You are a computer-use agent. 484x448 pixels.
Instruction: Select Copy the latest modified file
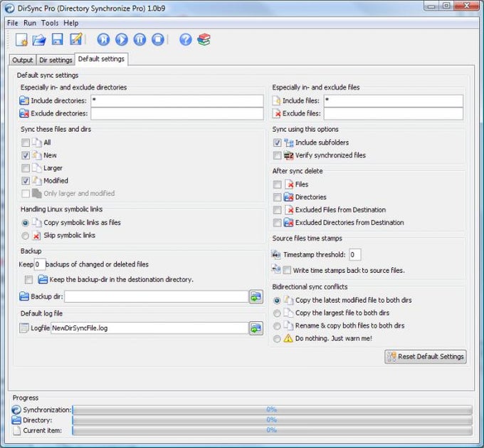[x=277, y=300]
